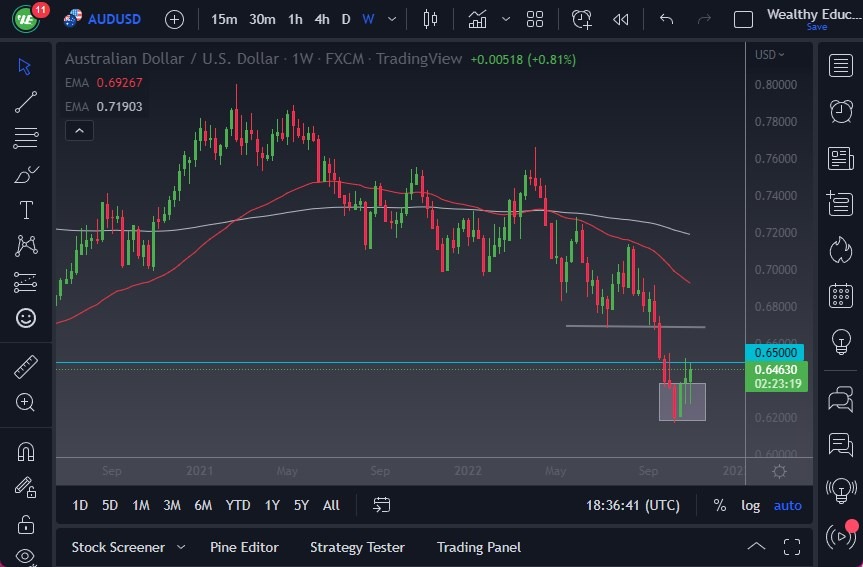Click the magnet mode icon
Screen dimensions: 863x567
click(26, 451)
